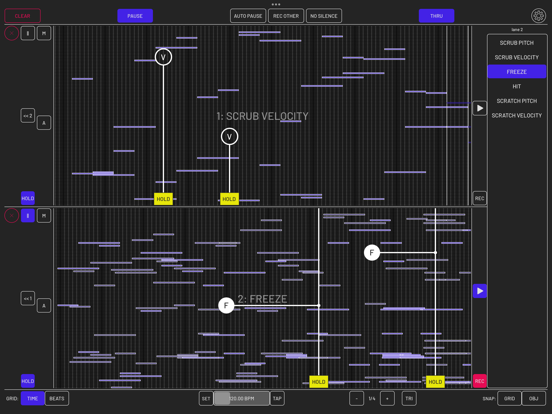Screen dimensions: 552x414
Task: Set grid mode to TIME
Action: pyautogui.click(x=32, y=399)
